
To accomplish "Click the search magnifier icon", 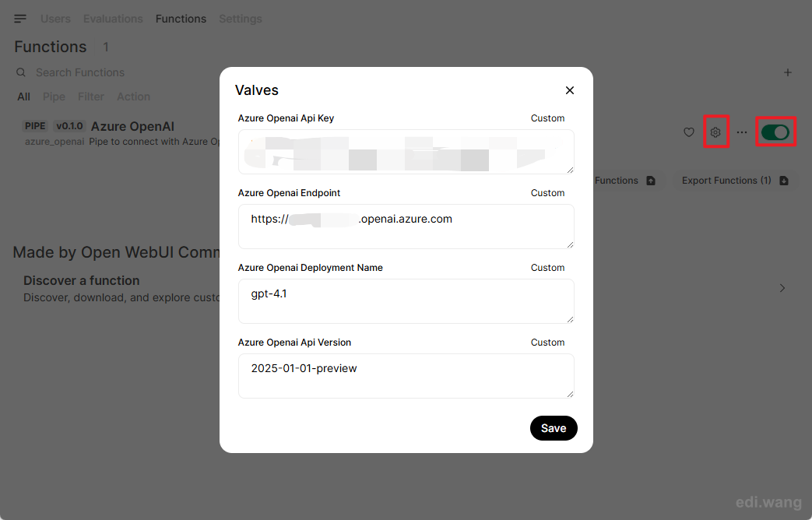I will pyautogui.click(x=21, y=72).
